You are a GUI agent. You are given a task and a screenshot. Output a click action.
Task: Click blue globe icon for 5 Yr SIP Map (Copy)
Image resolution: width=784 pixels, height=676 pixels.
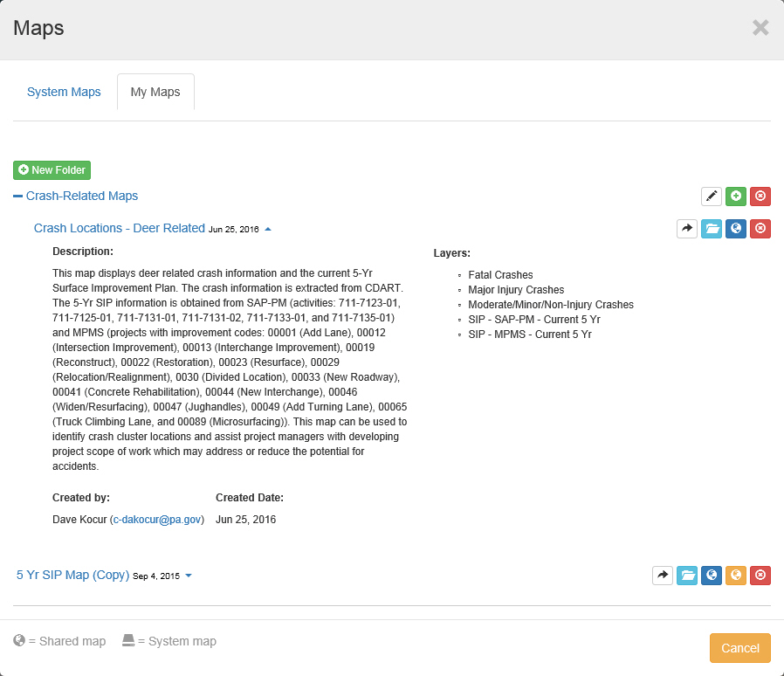[x=712, y=576]
